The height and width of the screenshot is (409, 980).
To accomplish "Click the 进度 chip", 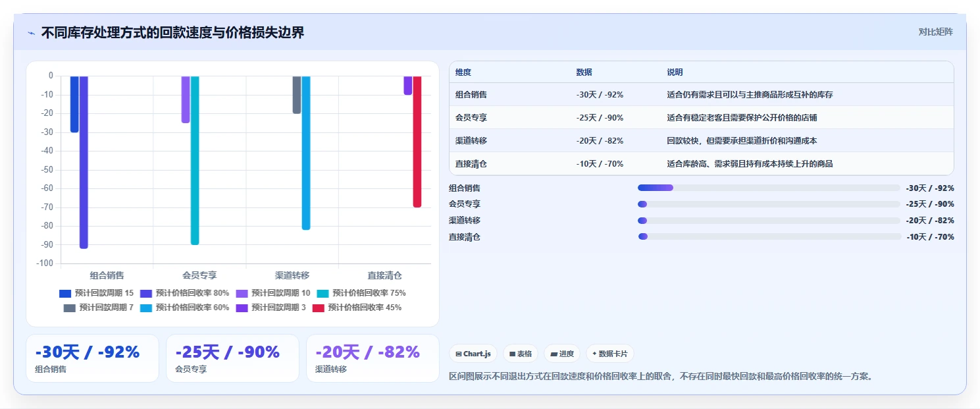I will click(x=562, y=354).
